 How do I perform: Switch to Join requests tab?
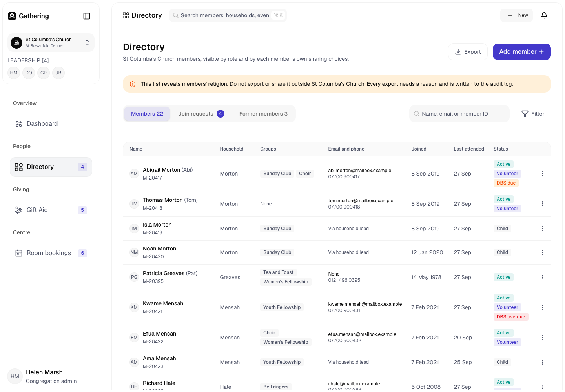(201, 114)
